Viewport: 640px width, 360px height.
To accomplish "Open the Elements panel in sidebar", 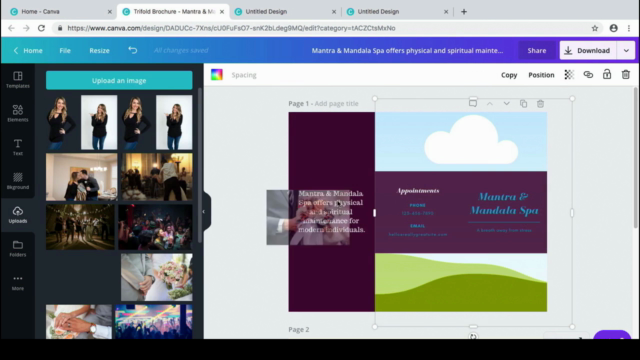I will [18, 113].
